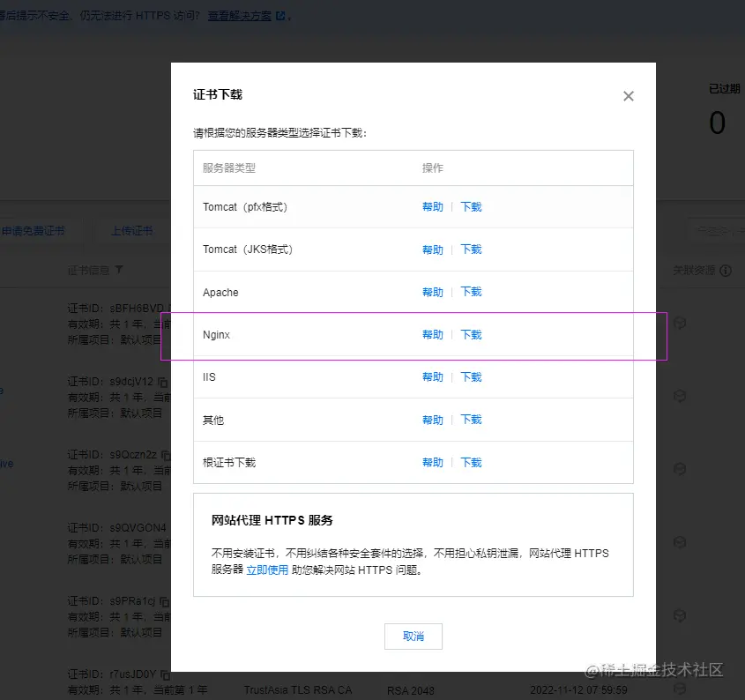Download the Tomcat JKS format certificate
The height and width of the screenshot is (700, 745).
click(471, 249)
